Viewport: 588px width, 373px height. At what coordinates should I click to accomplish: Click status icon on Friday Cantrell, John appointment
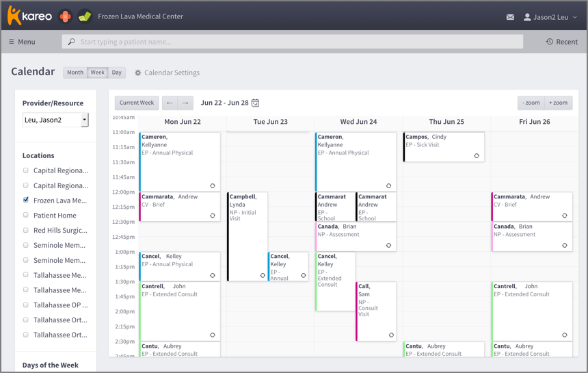564,335
